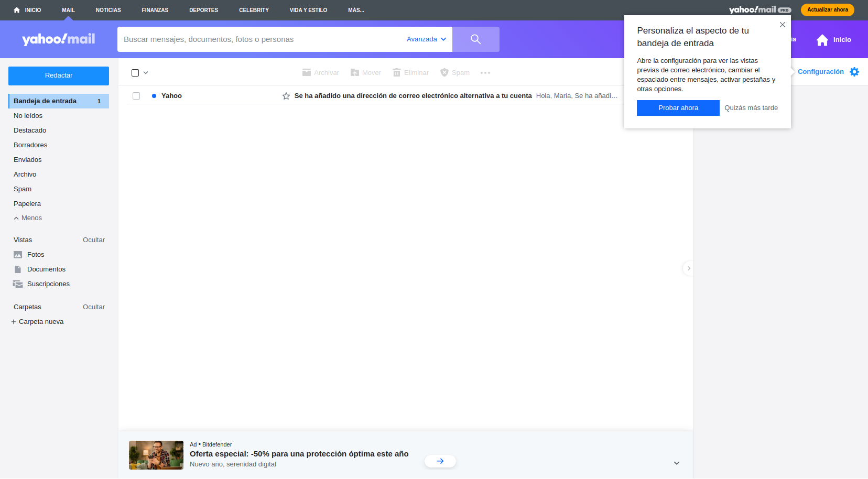
Task: Tick the select-all messages checkbox
Action: tap(135, 73)
